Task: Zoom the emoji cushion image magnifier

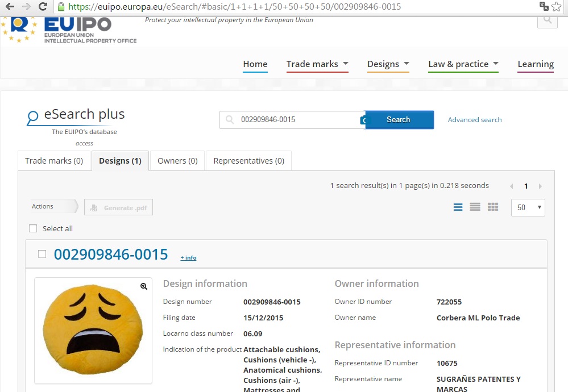Action: pos(144,287)
